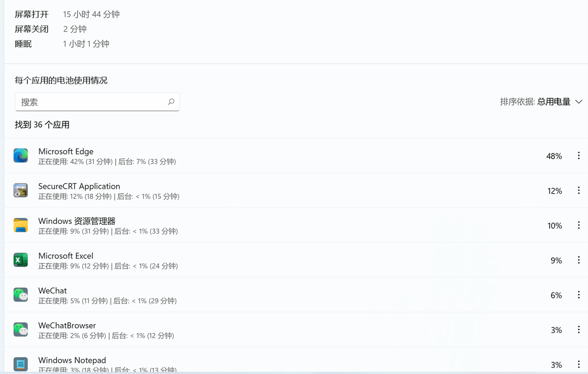Open the 排序依据 总用电量 dropdown
588x374 pixels.
click(x=541, y=102)
